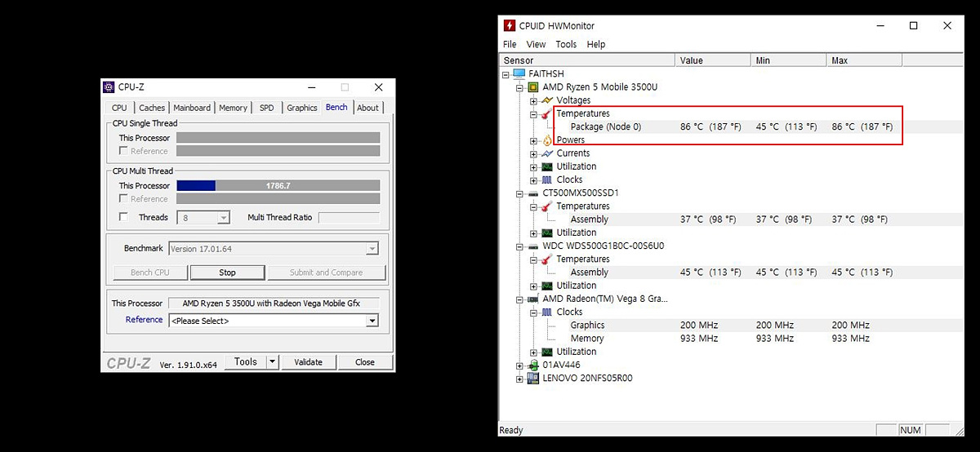Image resolution: width=980 pixels, height=452 pixels.
Task: Click the multi thread score bar showing 1786.7
Action: 278,186
